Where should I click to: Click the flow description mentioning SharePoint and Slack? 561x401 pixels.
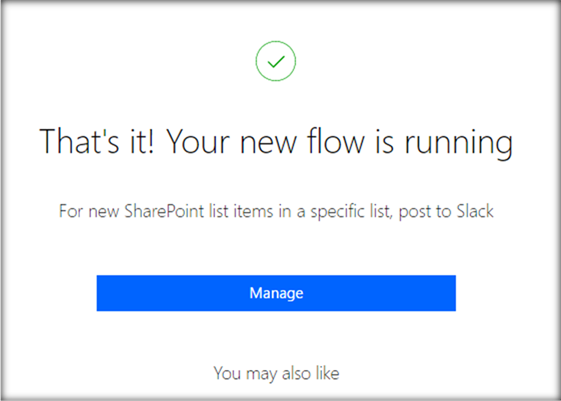[x=276, y=211]
